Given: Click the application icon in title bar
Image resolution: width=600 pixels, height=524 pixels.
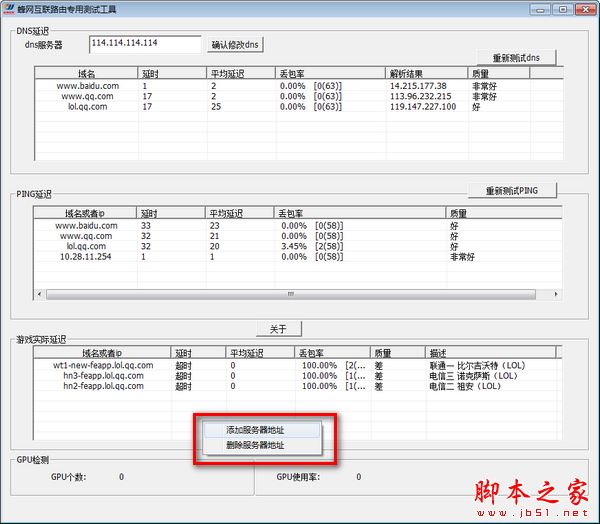Looking at the screenshot, I should coord(8,8).
